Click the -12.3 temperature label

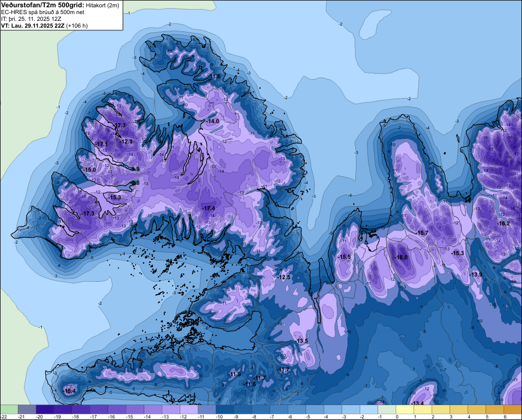(126, 141)
